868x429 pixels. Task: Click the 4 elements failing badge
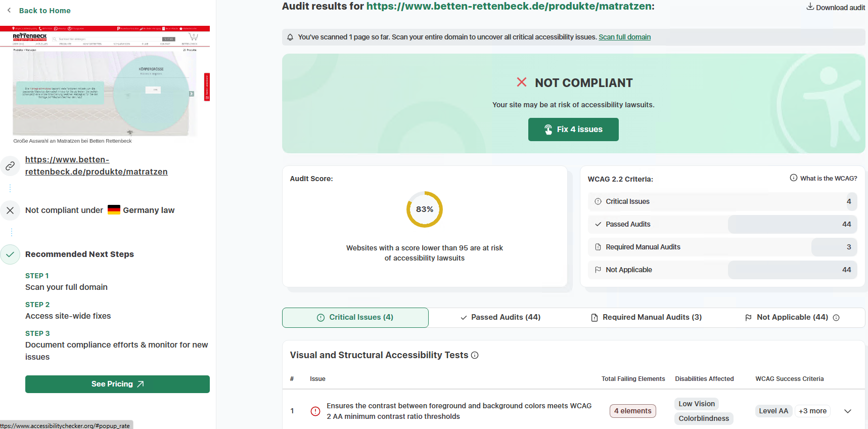[x=632, y=411]
